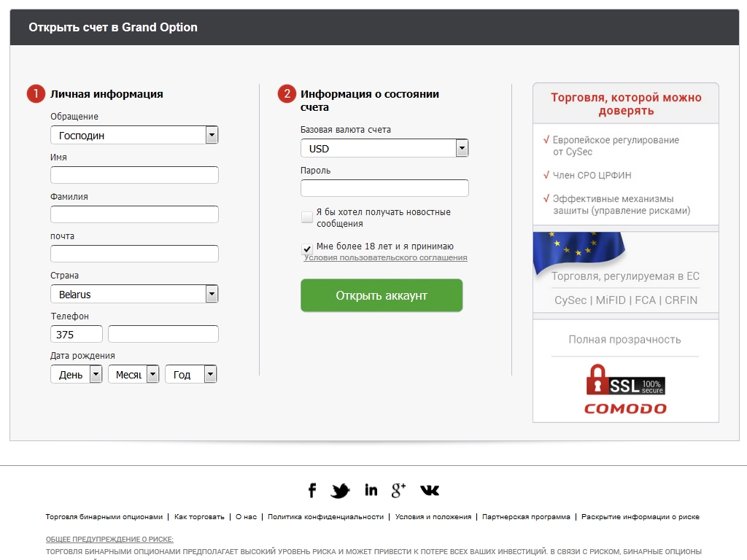Open the VK social network icon
The image size is (747, 560).
click(x=430, y=490)
